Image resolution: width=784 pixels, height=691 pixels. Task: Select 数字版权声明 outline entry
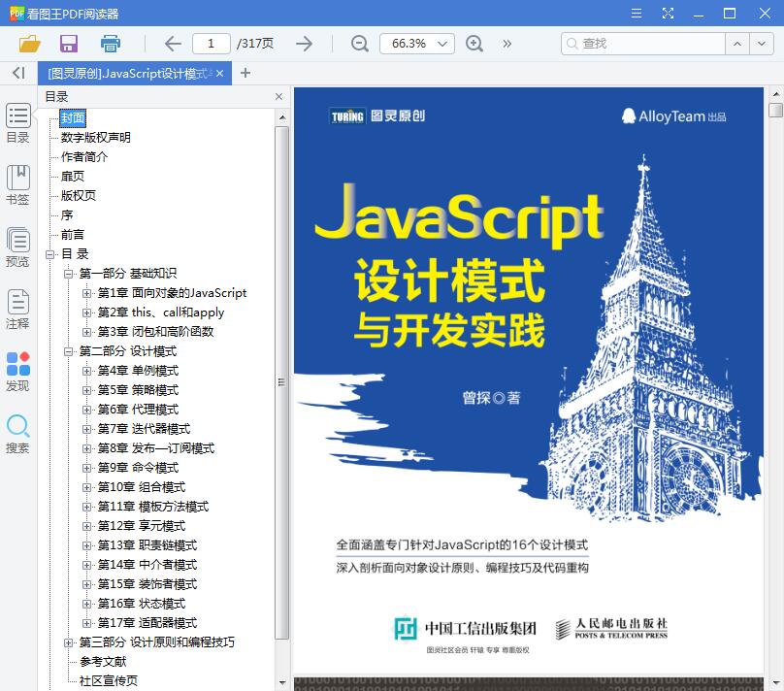point(95,137)
